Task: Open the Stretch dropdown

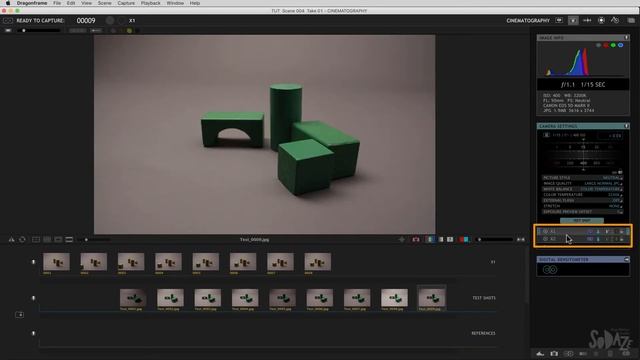Action: pos(582,206)
